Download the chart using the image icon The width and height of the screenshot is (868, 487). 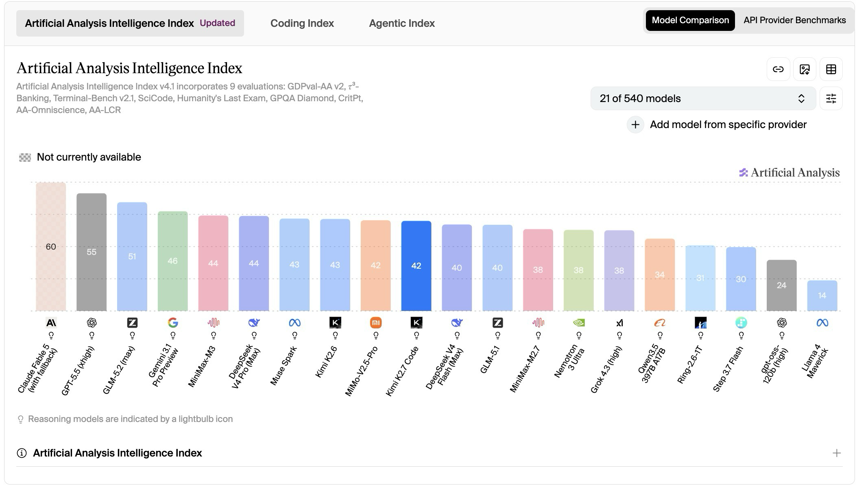(805, 69)
